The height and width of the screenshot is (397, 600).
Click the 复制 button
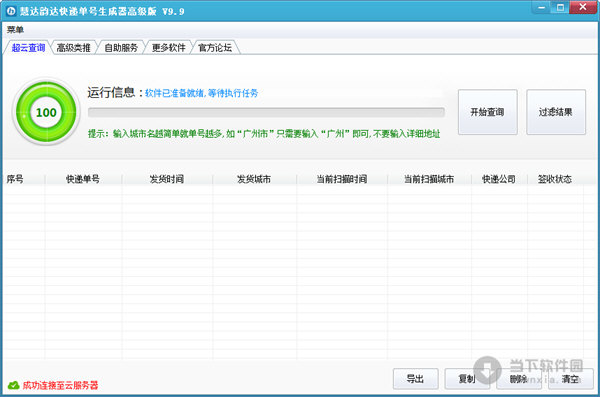[x=467, y=379]
